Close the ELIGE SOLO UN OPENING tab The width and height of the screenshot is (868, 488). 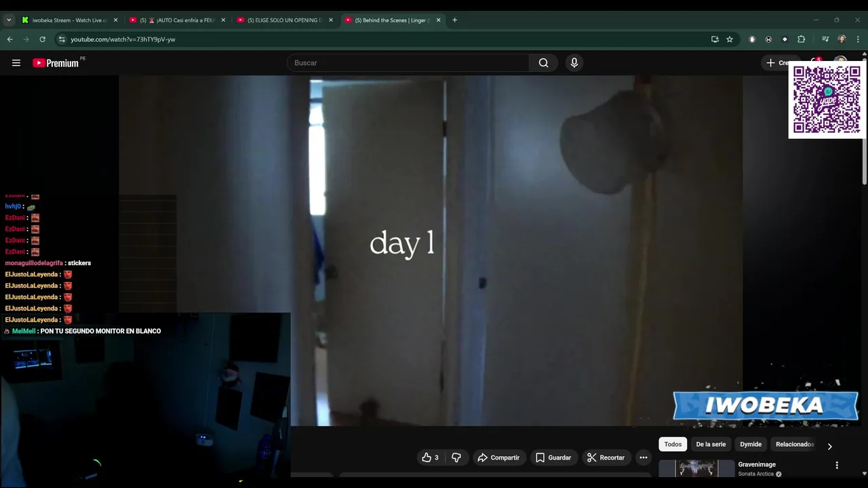pyautogui.click(x=331, y=20)
